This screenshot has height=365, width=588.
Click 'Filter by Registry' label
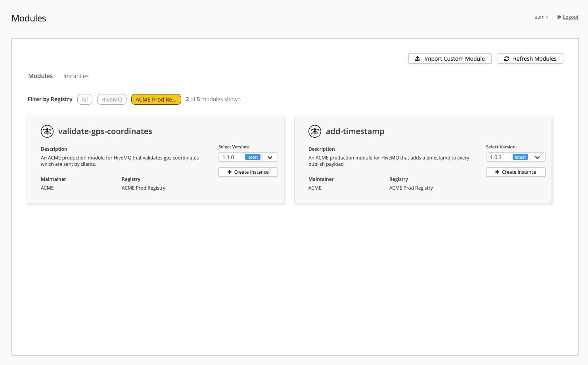[50, 99]
